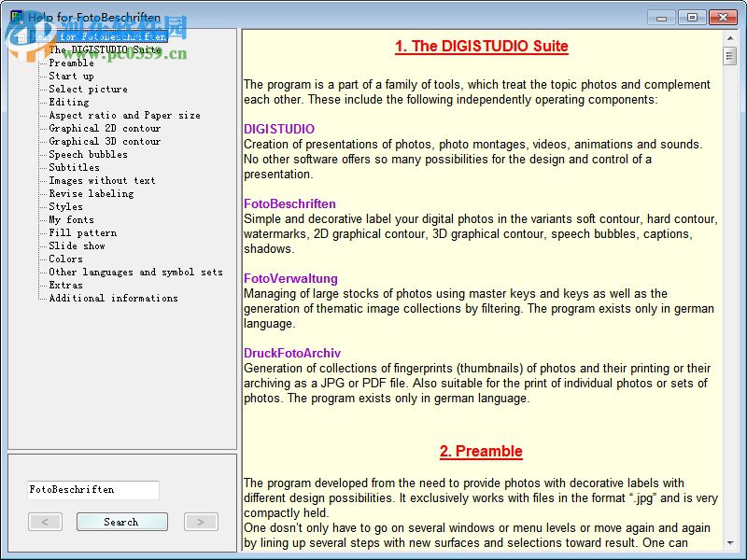Screen dimensions: 747x560
Task: Choose the Subtitles help topic
Action: pos(74,168)
